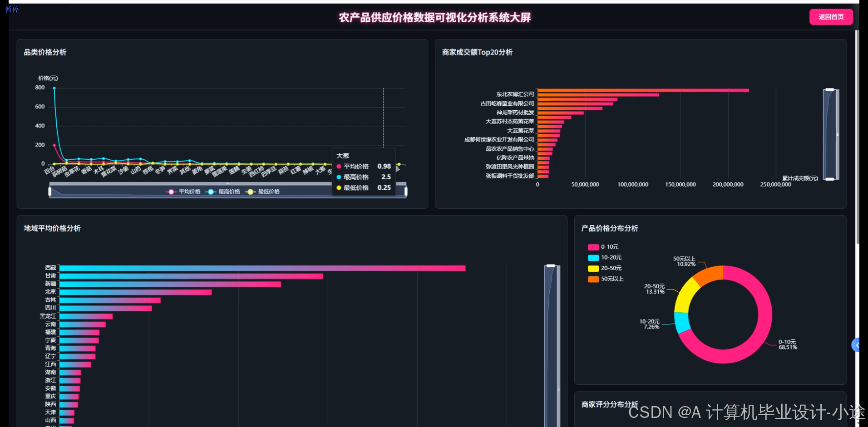The height and width of the screenshot is (427, 868).
Task: Click the 吉林 region label
Action: coord(50,300)
